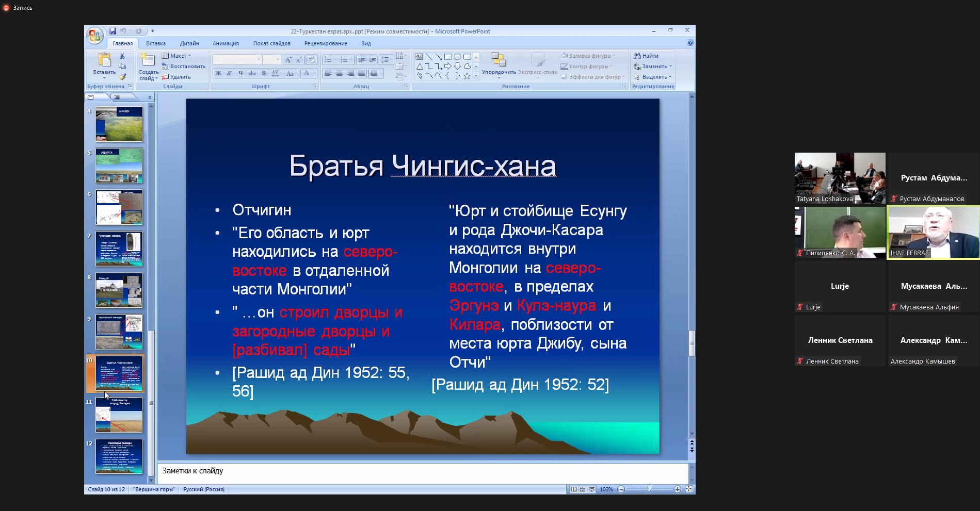Switch to slide sorter view in status bar
Image resolution: width=980 pixels, height=511 pixels.
point(583,489)
